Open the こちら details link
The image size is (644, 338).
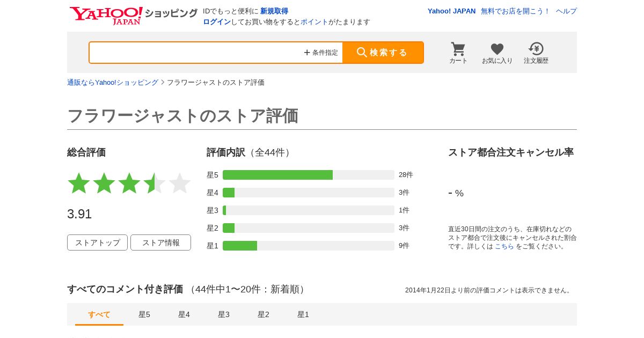504,246
